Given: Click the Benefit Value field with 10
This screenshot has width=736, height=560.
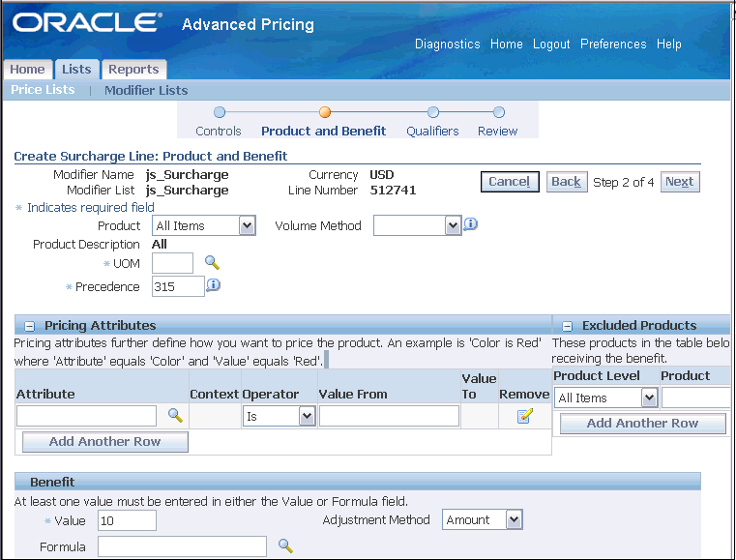Looking at the screenshot, I should click(128, 520).
